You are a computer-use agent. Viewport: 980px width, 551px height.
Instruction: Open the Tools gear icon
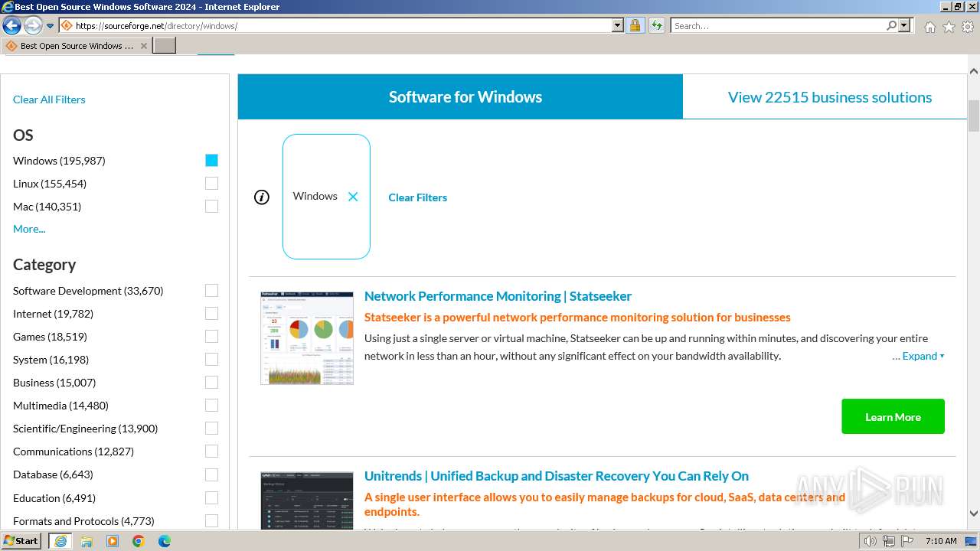(x=968, y=27)
